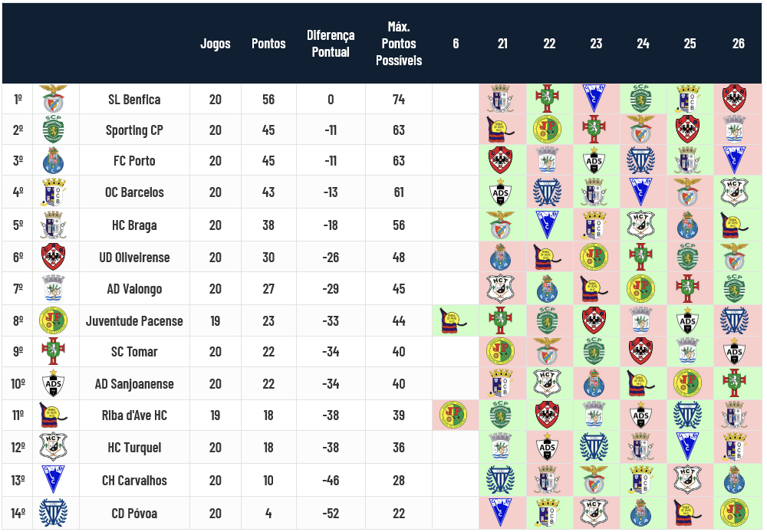The image size is (767, 532).
Task: Click CD Póvoa's round 21 opponent crest
Action: tap(502, 513)
